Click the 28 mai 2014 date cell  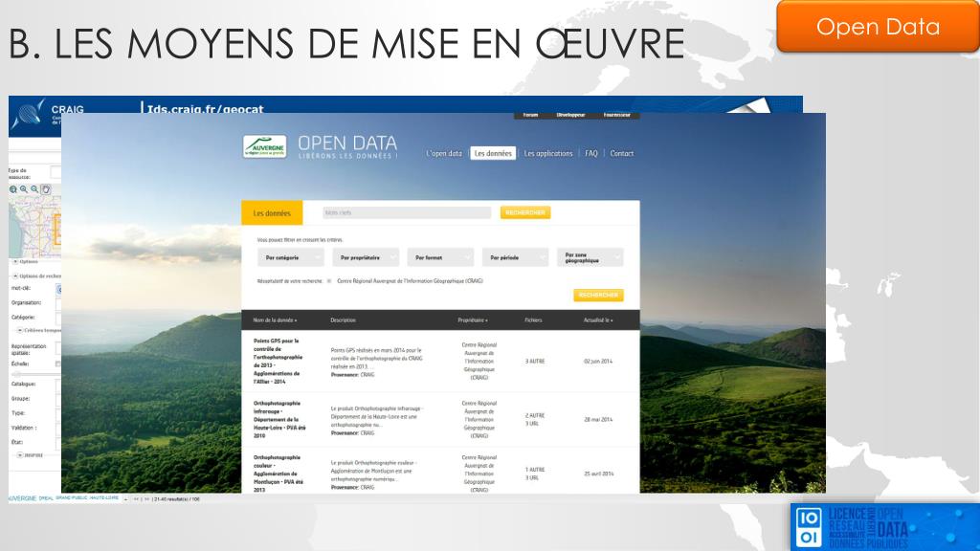tap(598, 419)
